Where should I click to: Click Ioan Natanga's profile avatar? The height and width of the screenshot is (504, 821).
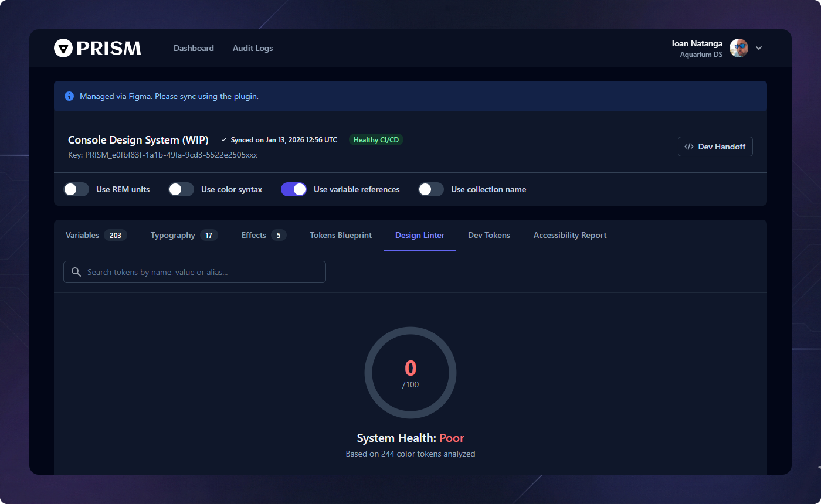[738, 47]
